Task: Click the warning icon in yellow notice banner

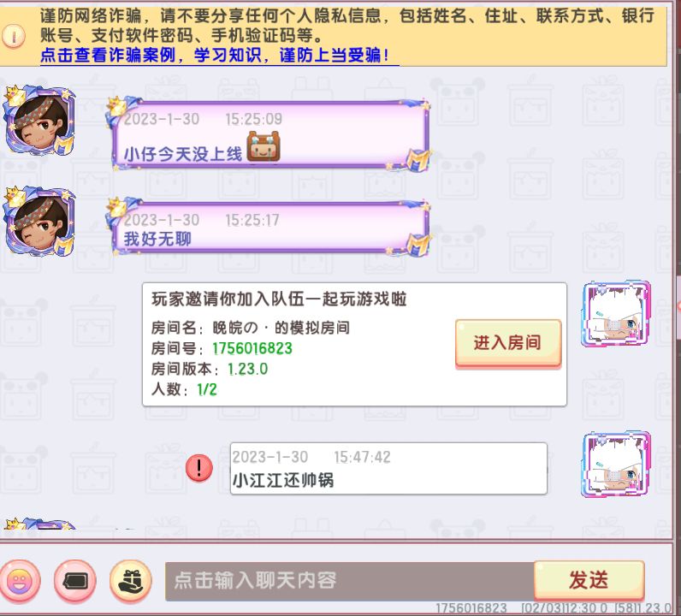Action: (14, 36)
